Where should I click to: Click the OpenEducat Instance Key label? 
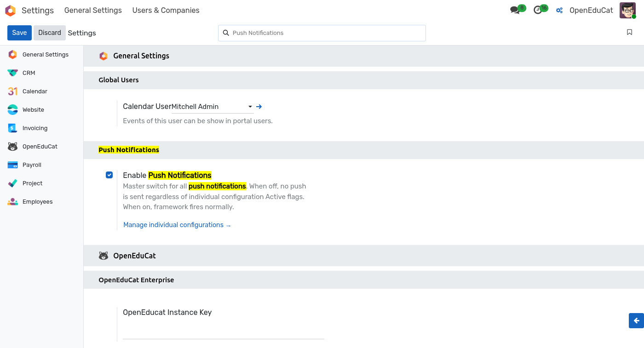coord(167,312)
